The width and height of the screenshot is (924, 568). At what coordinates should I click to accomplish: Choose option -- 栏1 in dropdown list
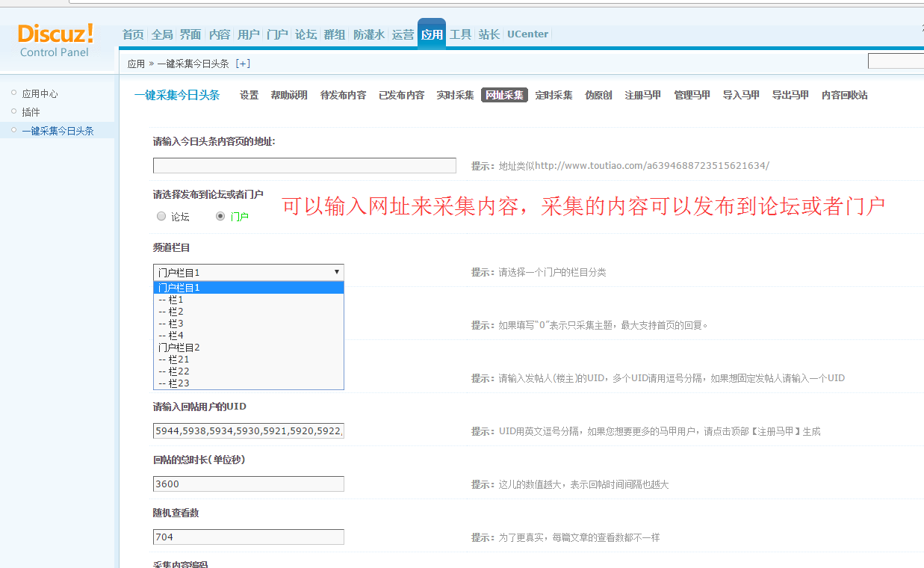click(x=249, y=300)
